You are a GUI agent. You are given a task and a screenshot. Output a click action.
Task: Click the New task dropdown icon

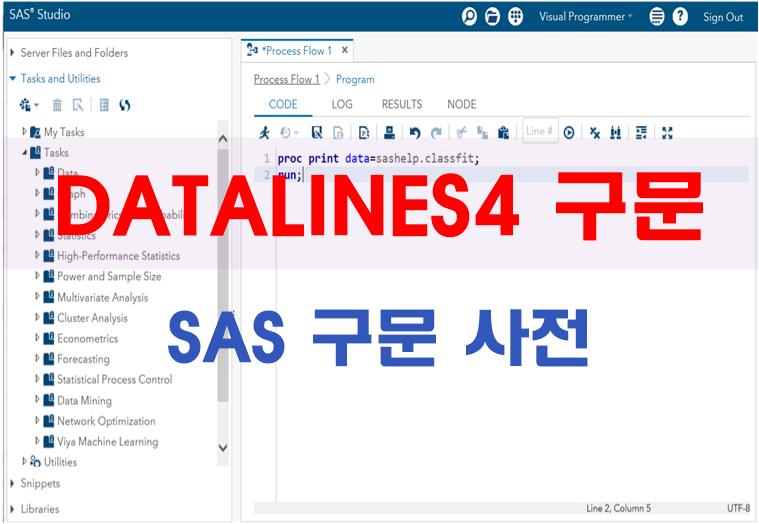pyautogui.click(x=29, y=105)
